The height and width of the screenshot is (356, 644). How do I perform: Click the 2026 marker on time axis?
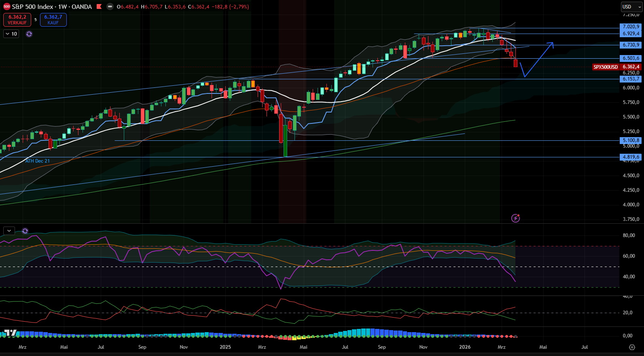pyautogui.click(x=465, y=347)
